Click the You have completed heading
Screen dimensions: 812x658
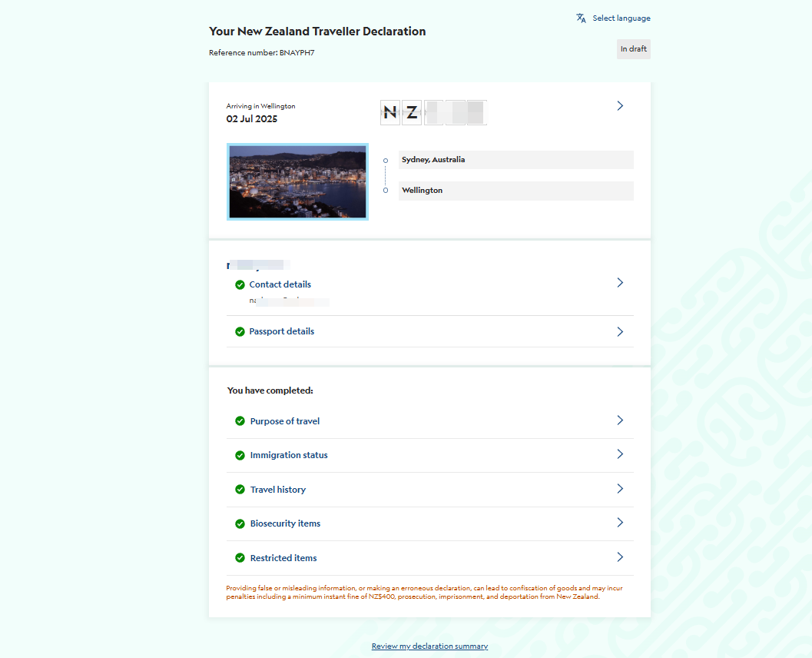(270, 390)
